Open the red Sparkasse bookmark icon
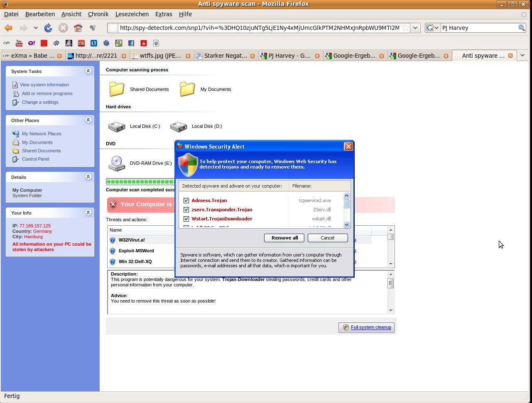Viewport: 532px width, 403px height. coord(144,43)
